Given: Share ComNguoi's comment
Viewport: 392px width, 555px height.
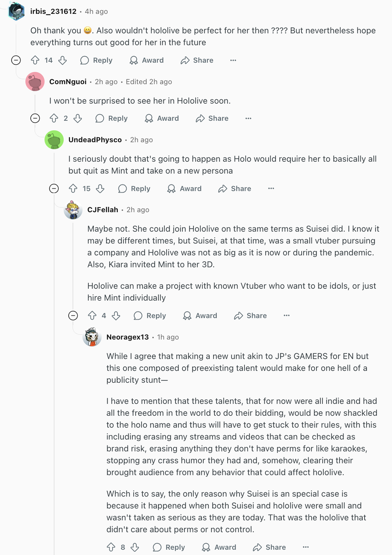Looking at the screenshot, I should point(212,118).
